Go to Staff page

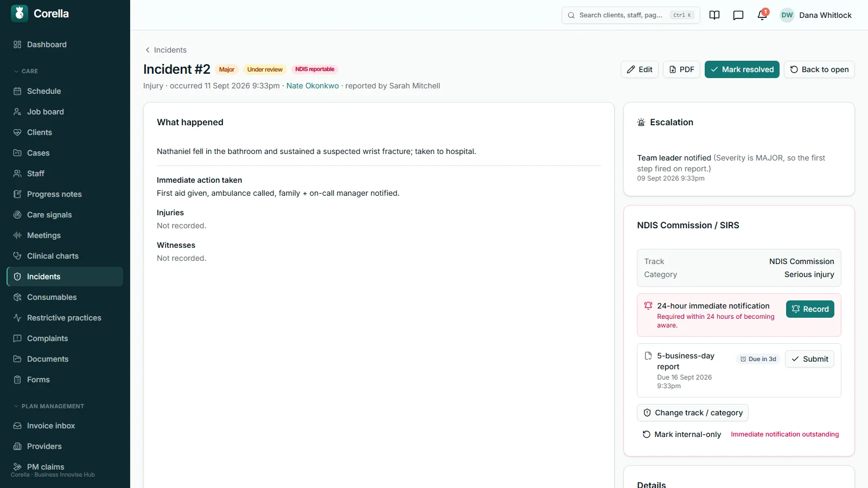(x=65, y=174)
